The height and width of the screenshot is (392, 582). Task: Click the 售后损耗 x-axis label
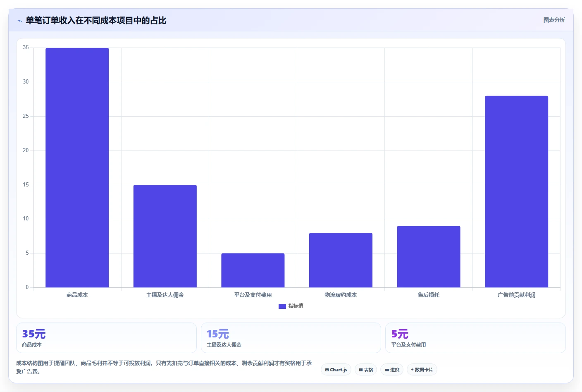coord(429,295)
